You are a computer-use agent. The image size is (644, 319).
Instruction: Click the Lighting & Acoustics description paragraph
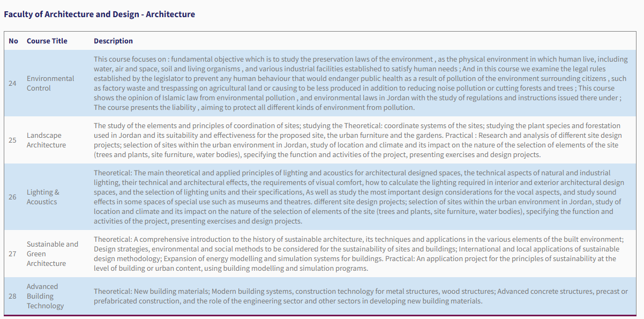click(357, 197)
